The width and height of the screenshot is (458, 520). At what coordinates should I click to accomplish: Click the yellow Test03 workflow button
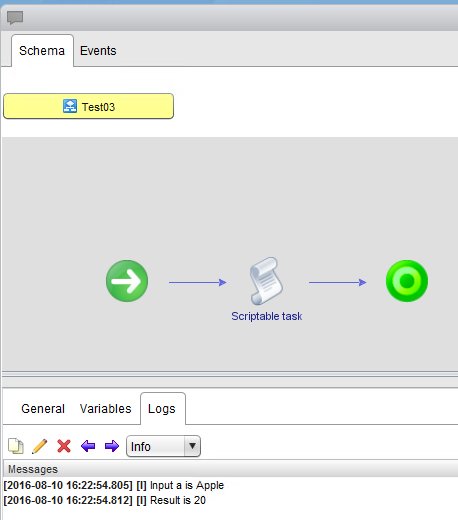click(88, 106)
